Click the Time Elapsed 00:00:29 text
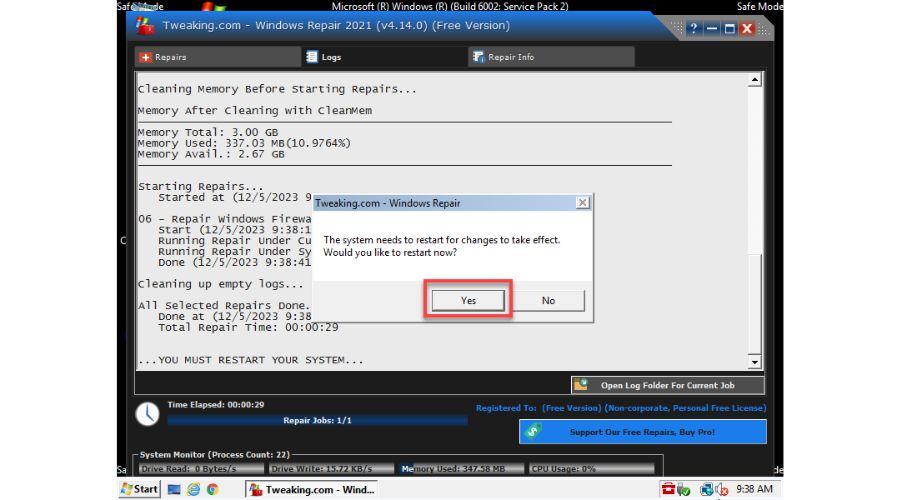Screen dimensions: 900x500 216,405
